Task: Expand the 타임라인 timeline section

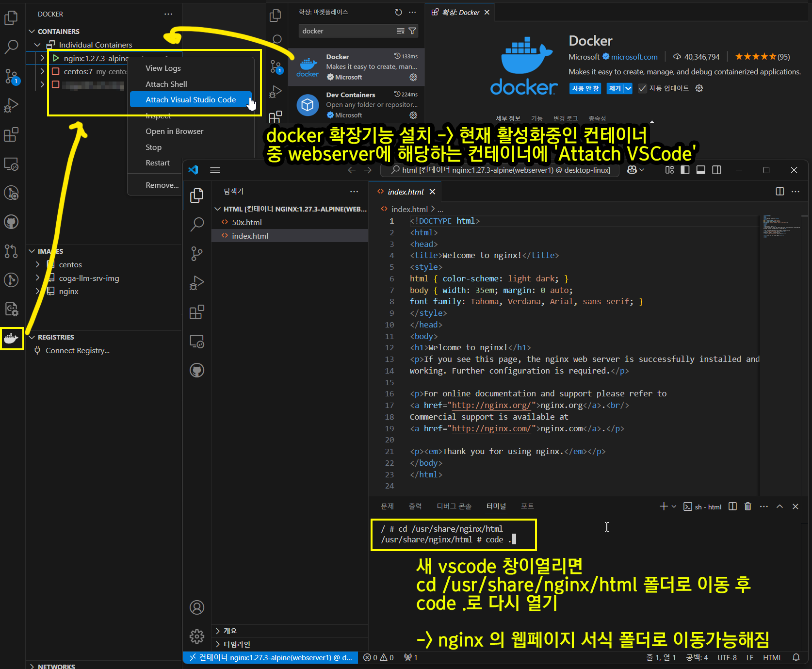Action: click(218, 644)
